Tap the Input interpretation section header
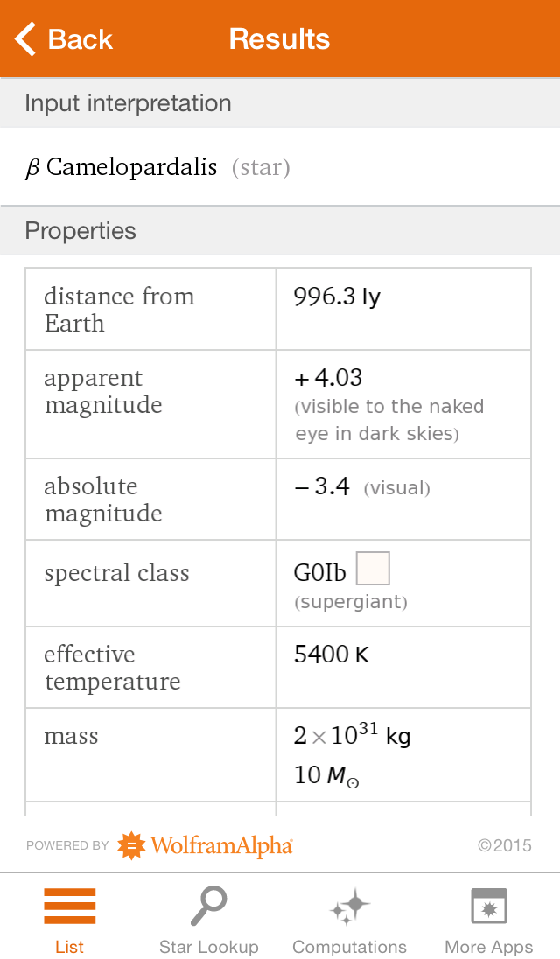Viewport: 560px width, 959px height. [x=128, y=103]
